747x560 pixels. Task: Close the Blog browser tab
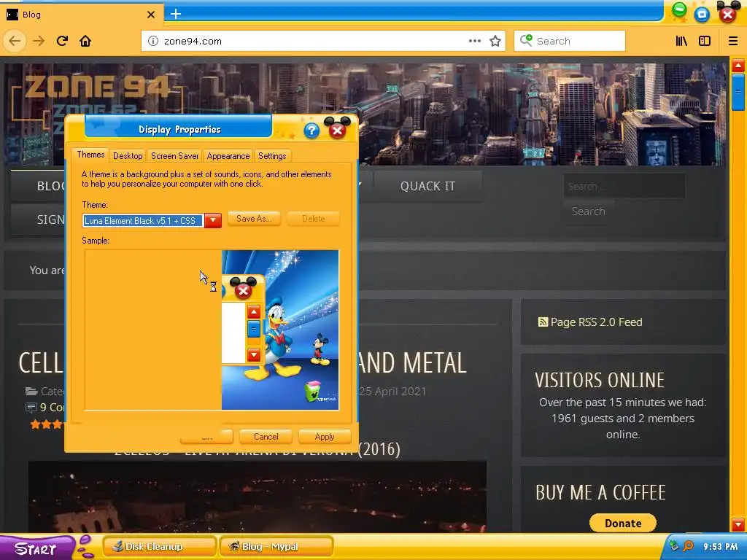tap(150, 15)
